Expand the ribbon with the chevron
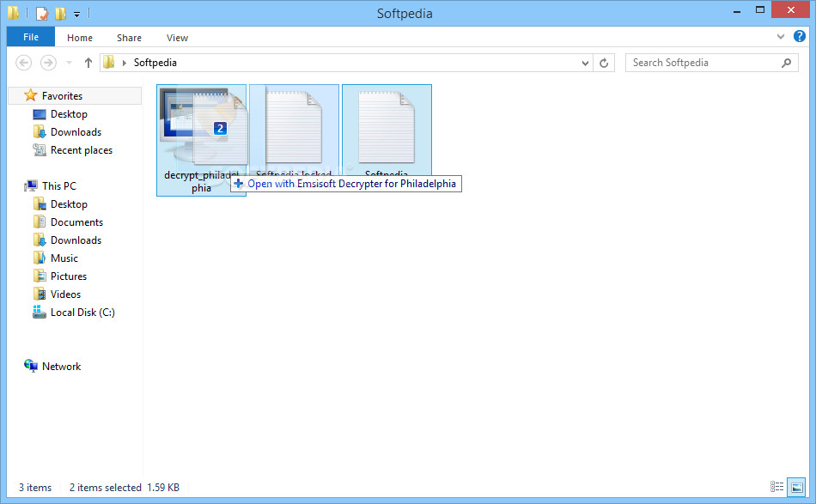816x504 pixels. click(x=780, y=36)
